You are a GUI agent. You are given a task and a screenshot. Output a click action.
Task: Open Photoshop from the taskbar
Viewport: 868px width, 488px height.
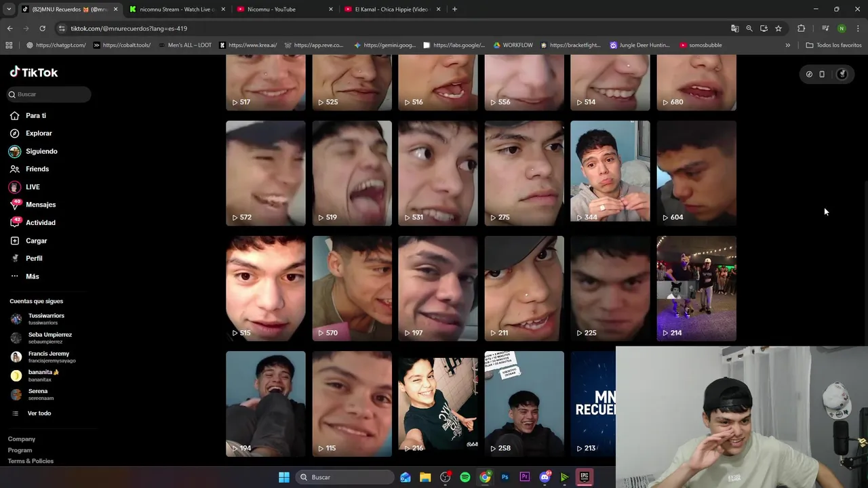[x=505, y=477]
